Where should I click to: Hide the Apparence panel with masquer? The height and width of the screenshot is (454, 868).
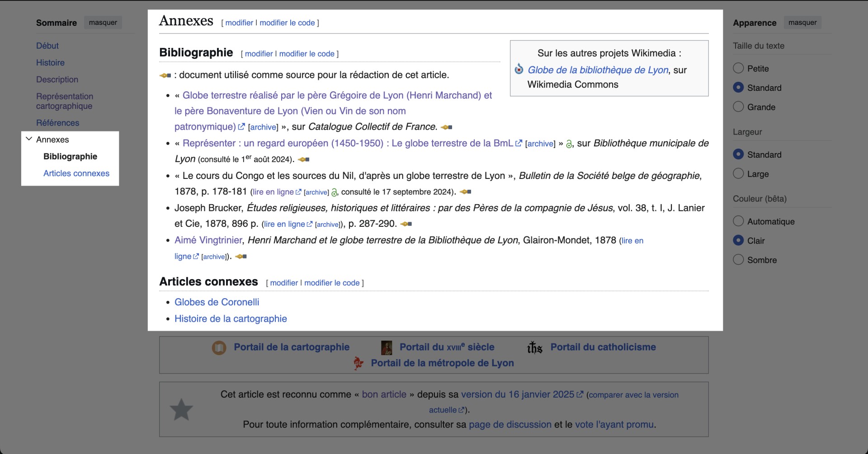[802, 22]
